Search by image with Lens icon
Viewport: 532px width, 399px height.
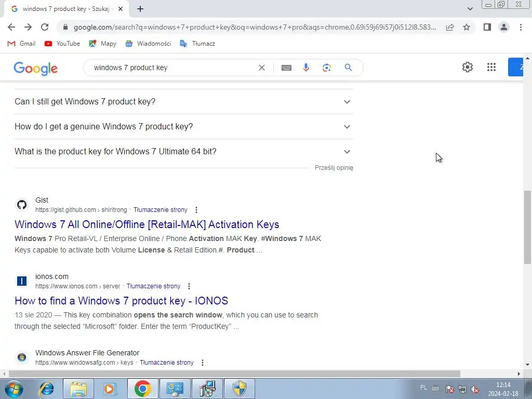[326, 68]
